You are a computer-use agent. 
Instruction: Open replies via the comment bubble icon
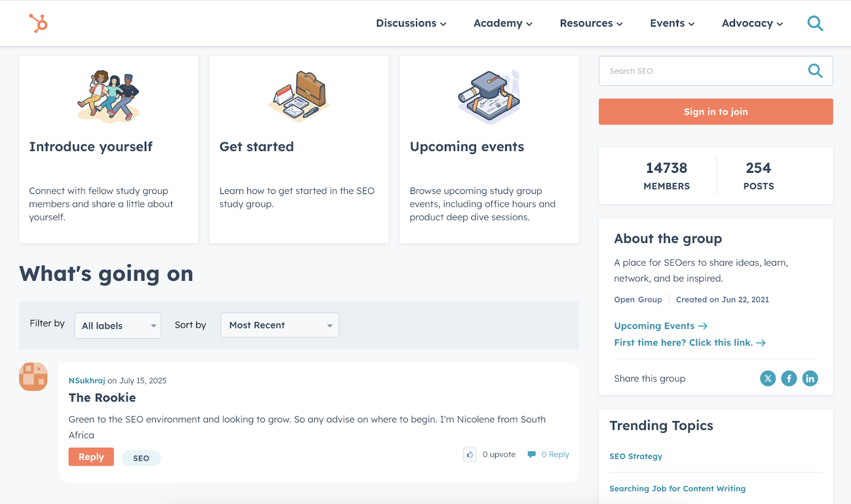pos(532,454)
